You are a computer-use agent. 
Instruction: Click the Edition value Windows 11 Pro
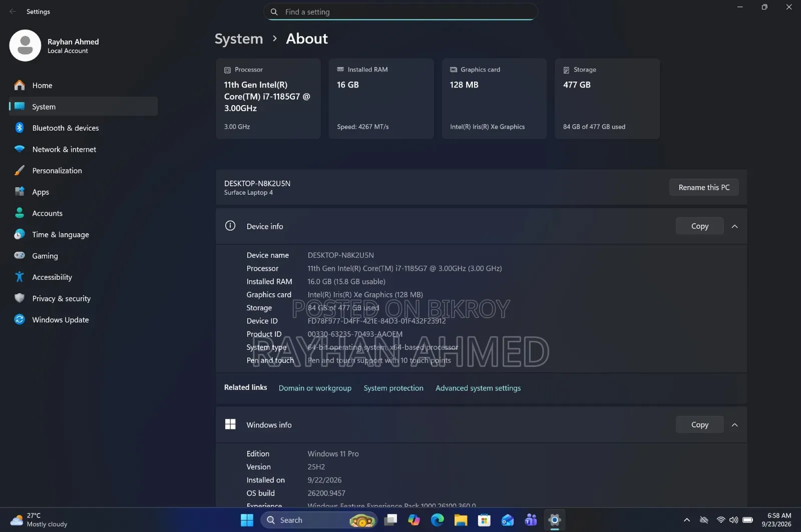(x=333, y=453)
